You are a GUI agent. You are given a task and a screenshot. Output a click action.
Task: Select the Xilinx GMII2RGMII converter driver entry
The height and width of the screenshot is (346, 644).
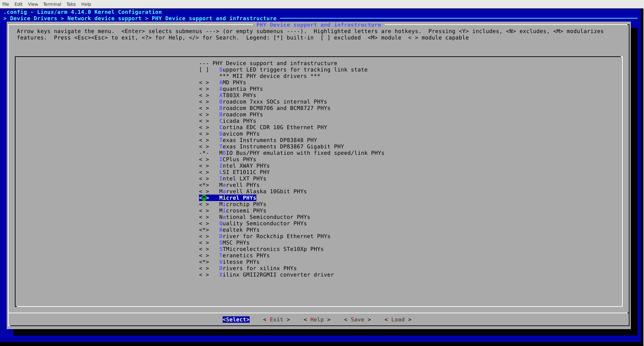(276, 275)
